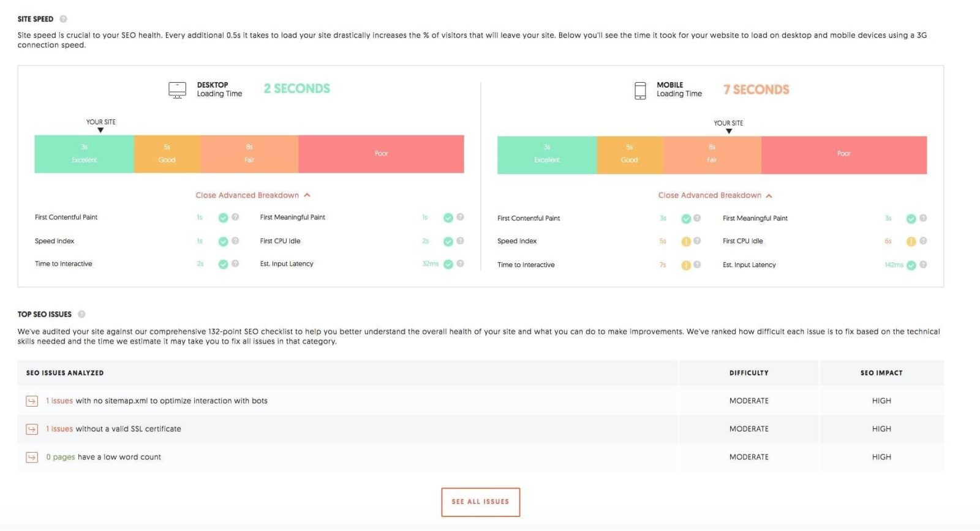Image resolution: width=980 pixels, height=531 pixels.
Task: Click the mobile Time to Interactive warning icon
Action: 686,265
